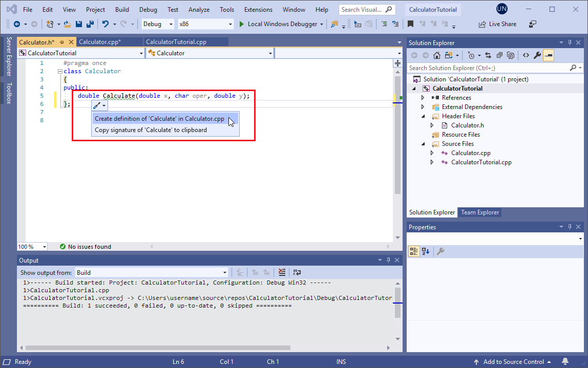This screenshot has height=368, width=588.
Task: Switch to the Team Explorer tab
Action: pyautogui.click(x=479, y=212)
